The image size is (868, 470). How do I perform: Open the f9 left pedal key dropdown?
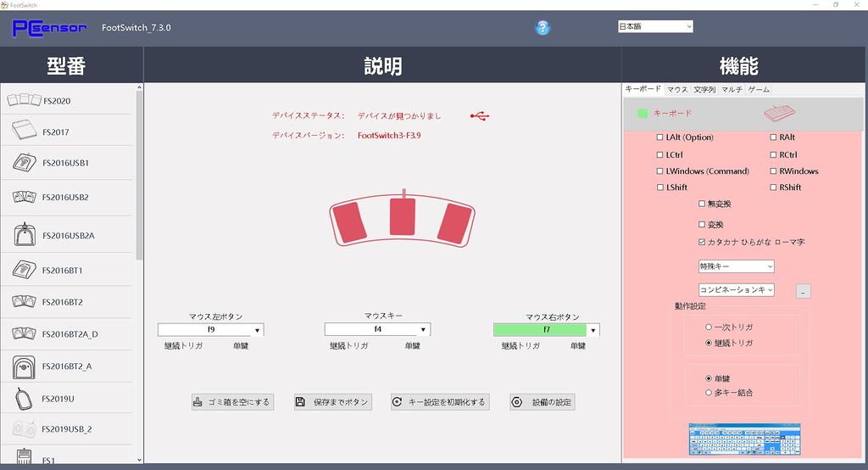[x=257, y=330]
